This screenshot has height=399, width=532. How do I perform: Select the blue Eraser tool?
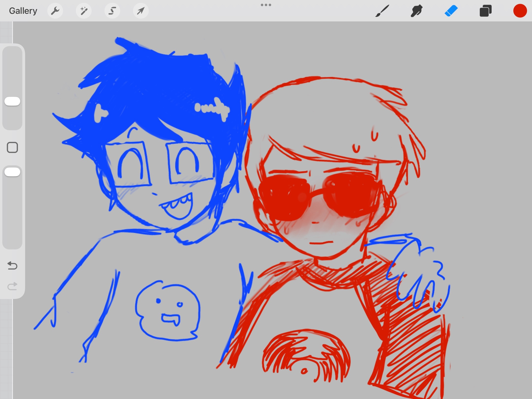coord(451,11)
